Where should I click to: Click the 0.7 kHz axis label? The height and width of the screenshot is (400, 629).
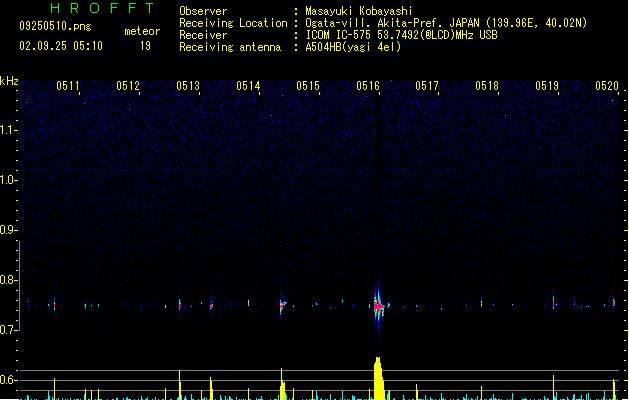pyautogui.click(x=8, y=330)
